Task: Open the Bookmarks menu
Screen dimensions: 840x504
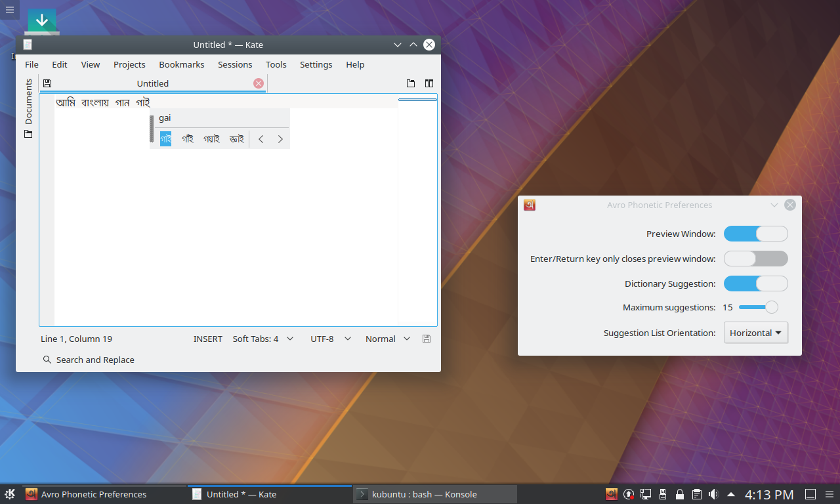Action: coord(182,64)
